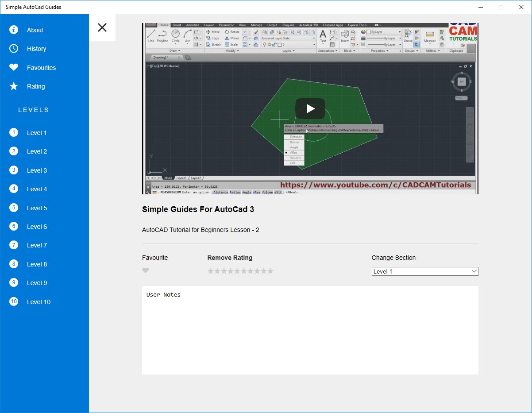532x413 pixels.
Task: Select the Level 1 numbered circle icon
Action: tap(14, 132)
